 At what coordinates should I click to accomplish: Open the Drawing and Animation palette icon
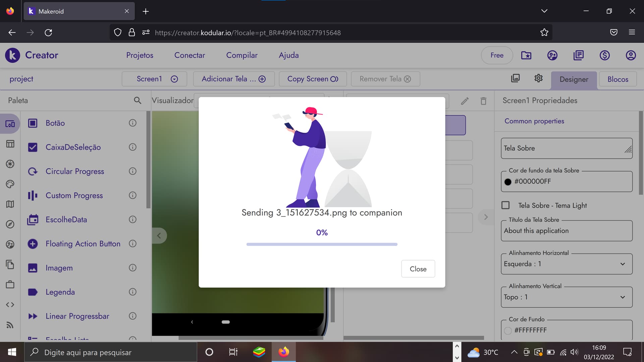click(10, 184)
